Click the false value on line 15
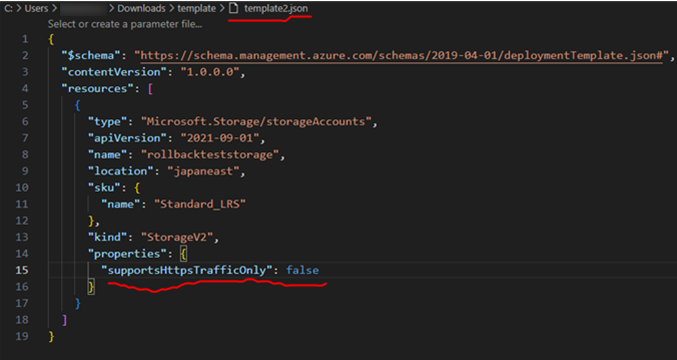The image size is (677, 360). click(x=303, y=270)
